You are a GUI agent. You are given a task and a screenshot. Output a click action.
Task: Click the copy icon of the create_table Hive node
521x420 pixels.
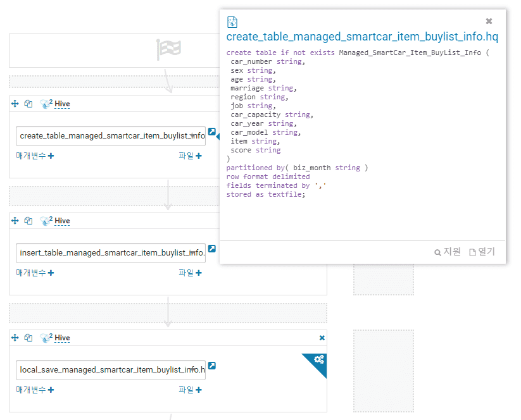[x=28, y=104]
